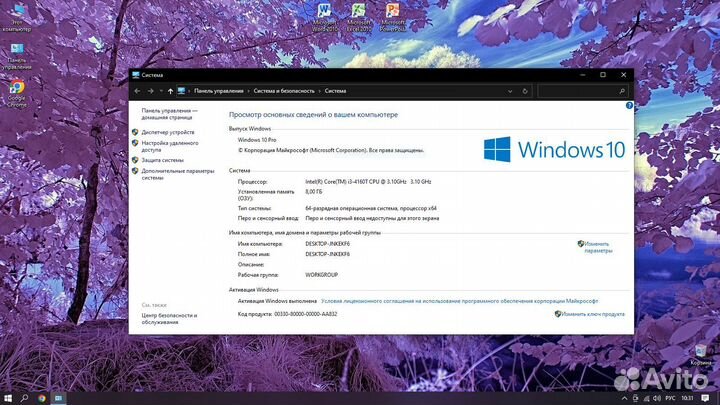This screenshot has height=405, width=720.
Task: Minimize the Система window
Action: coord(583,75)
